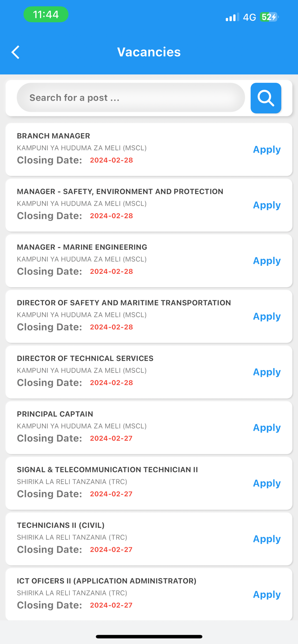Tap the battery indicator in status bar
Viewport: 298px width, 644px height.
pyautogui.click(x=269, y=17)
